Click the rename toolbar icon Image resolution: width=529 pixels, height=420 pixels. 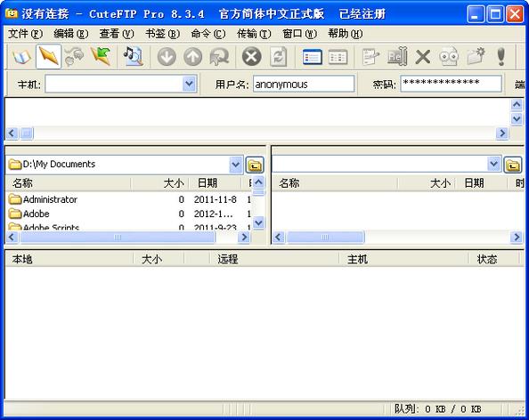pos(397,57)
